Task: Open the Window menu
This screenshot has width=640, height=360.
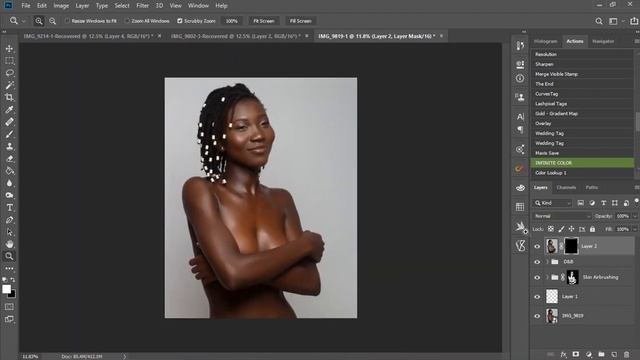Action: pyautogui.click(x=198, y=6)
